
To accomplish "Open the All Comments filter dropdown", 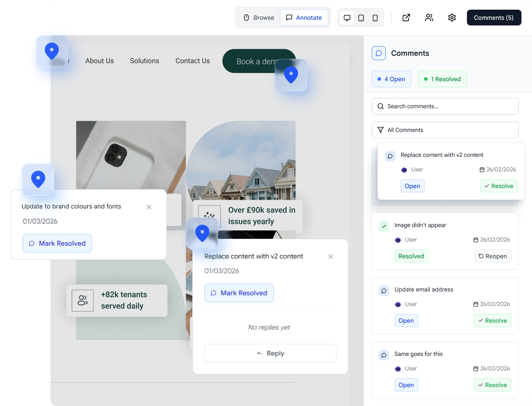I will [x=445, y=130].
